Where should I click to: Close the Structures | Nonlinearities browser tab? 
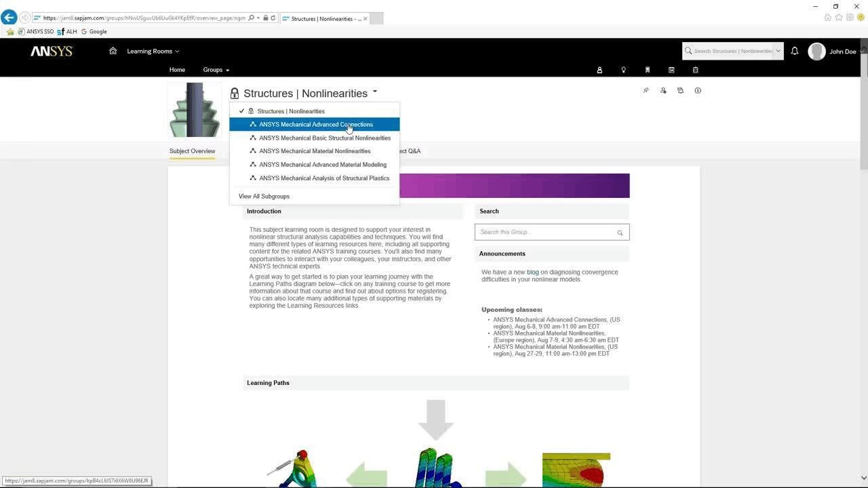366,18
